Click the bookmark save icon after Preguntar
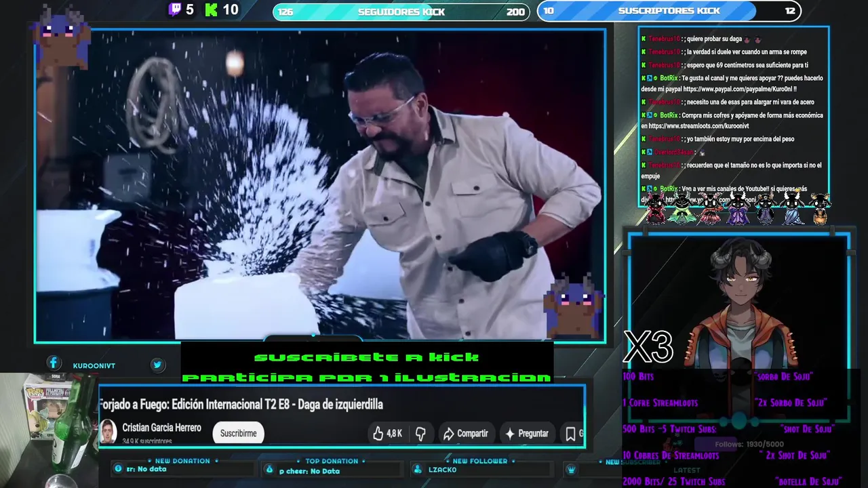 (570, 433)
